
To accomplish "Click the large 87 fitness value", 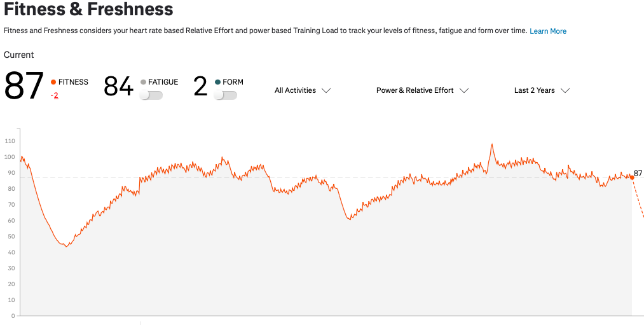I will pyautogui.click(x=24, y=86).
